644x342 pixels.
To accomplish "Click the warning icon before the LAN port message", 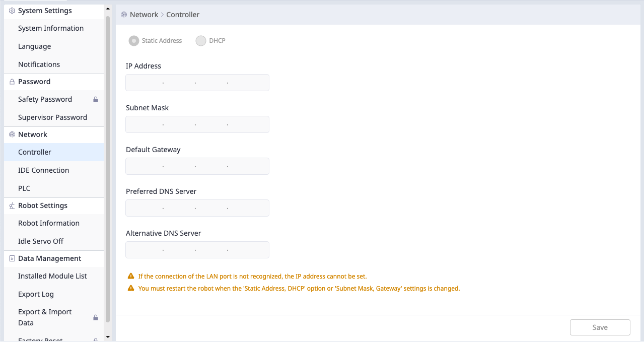I will (131, 276).
